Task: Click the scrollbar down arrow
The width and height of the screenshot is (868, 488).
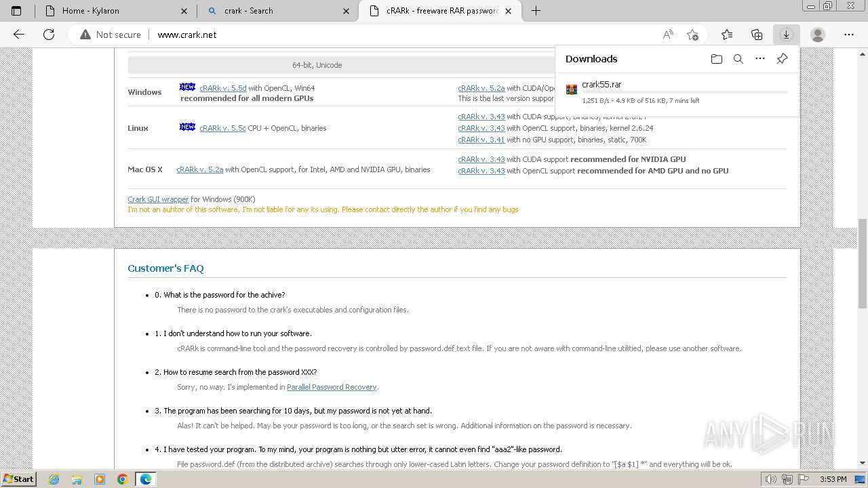Action: (863, 463)
